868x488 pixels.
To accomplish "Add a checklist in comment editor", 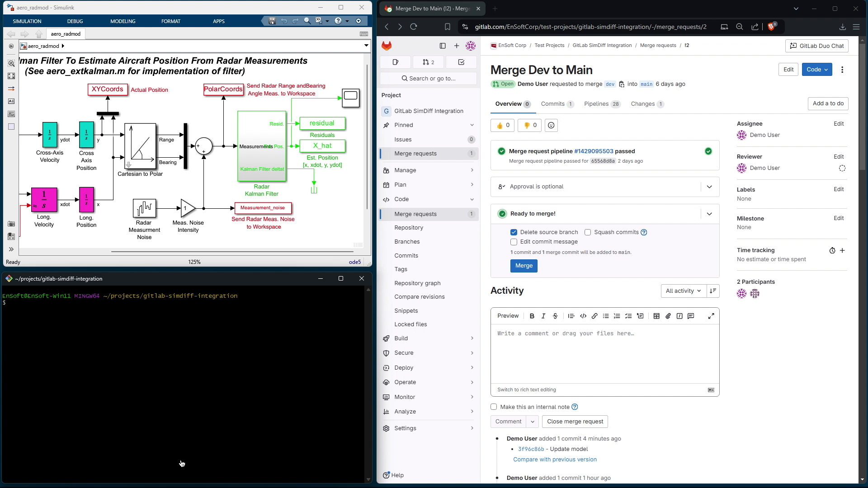I will 628,316.
